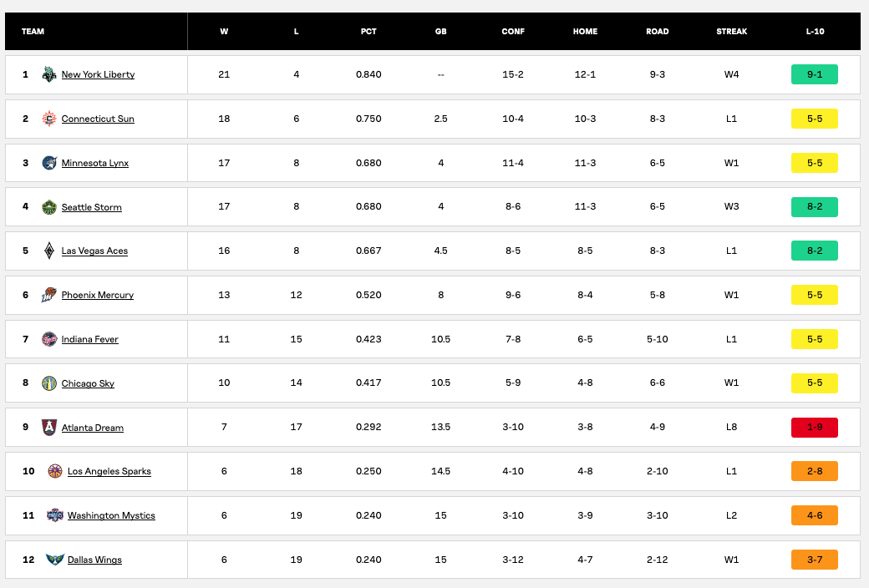Click Washington Mystics' orange 4-6 badge
869x588 pixels.
(815, 515)
